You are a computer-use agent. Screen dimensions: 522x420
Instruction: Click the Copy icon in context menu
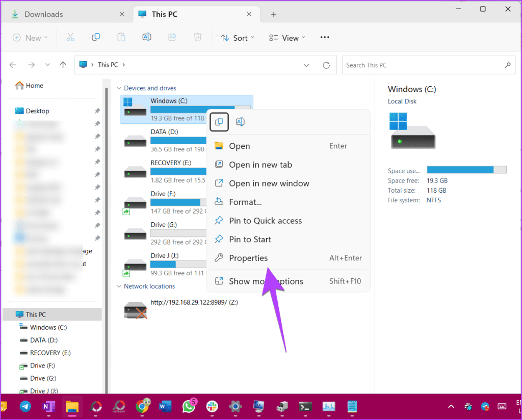point(219,122)
